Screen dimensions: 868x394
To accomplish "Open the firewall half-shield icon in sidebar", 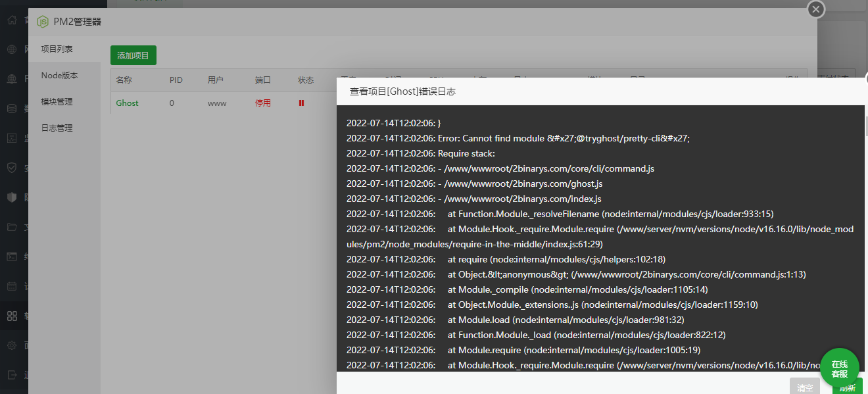I will click(x=12, y=197).
